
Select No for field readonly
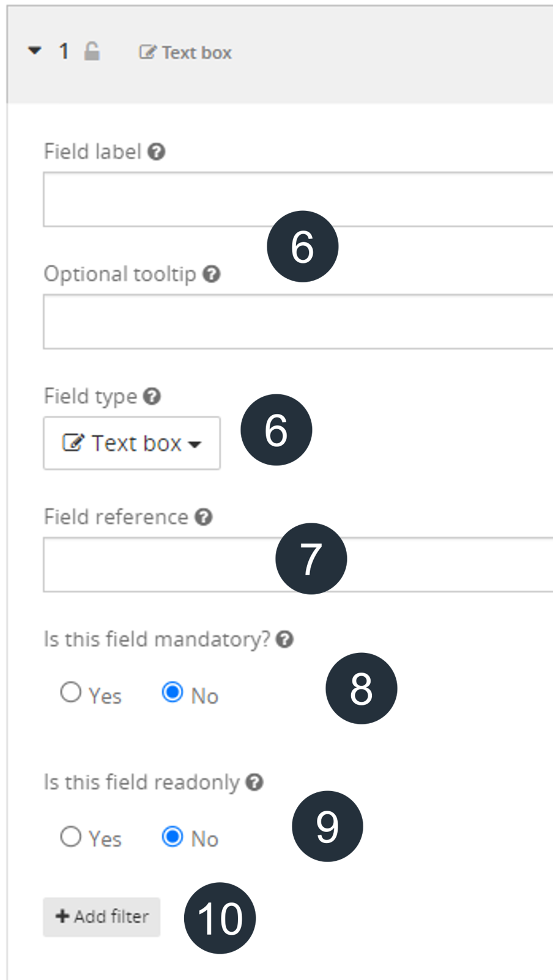(173, 836)
